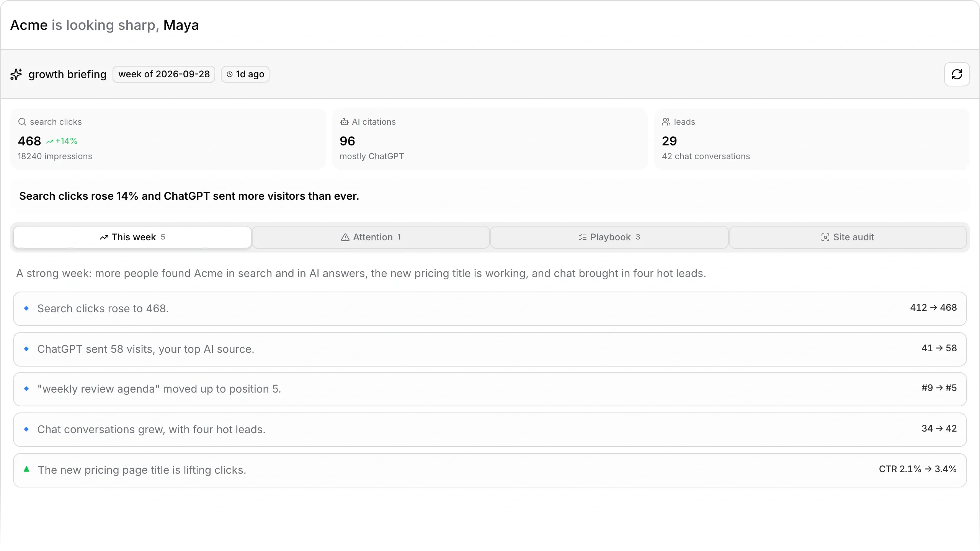Click the blue diamond on weekly review agenda row
The height and width of the screenshot is (551, 980).
pyautogui.click(x=26, y=389)
